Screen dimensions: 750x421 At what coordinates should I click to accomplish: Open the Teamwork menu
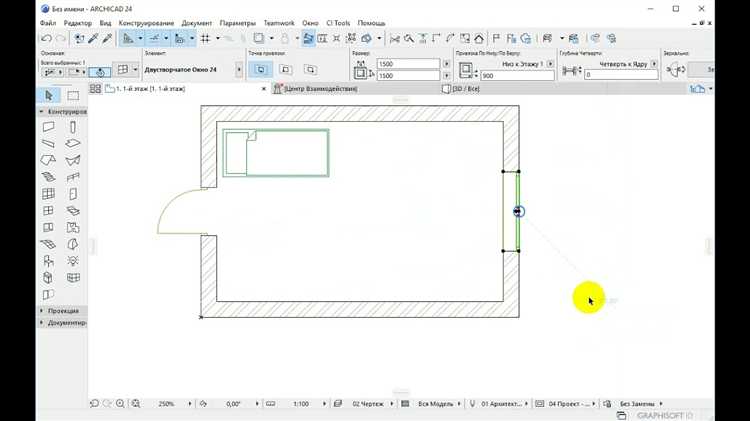(x=279, y=23)
